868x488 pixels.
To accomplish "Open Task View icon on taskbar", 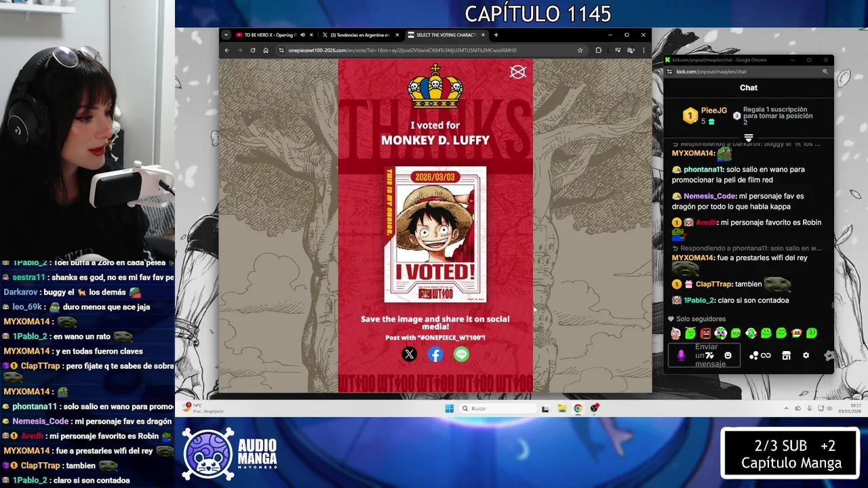I will pos(545,408).
